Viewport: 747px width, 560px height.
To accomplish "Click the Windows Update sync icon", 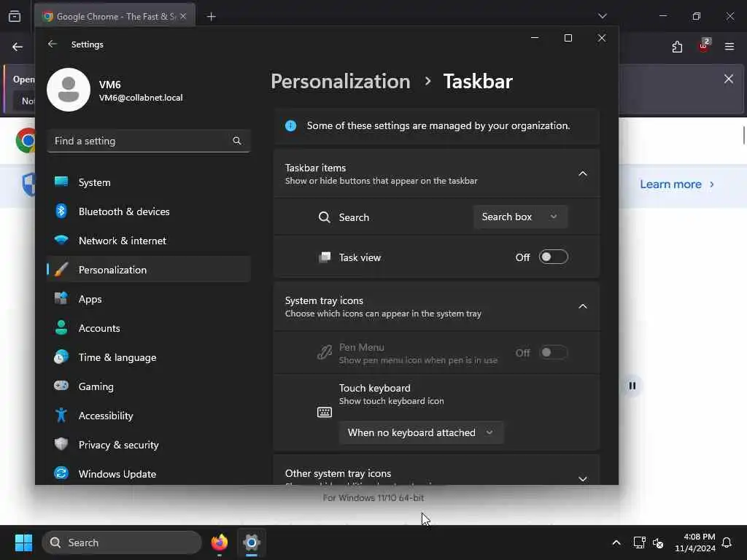I will [61, 473].
